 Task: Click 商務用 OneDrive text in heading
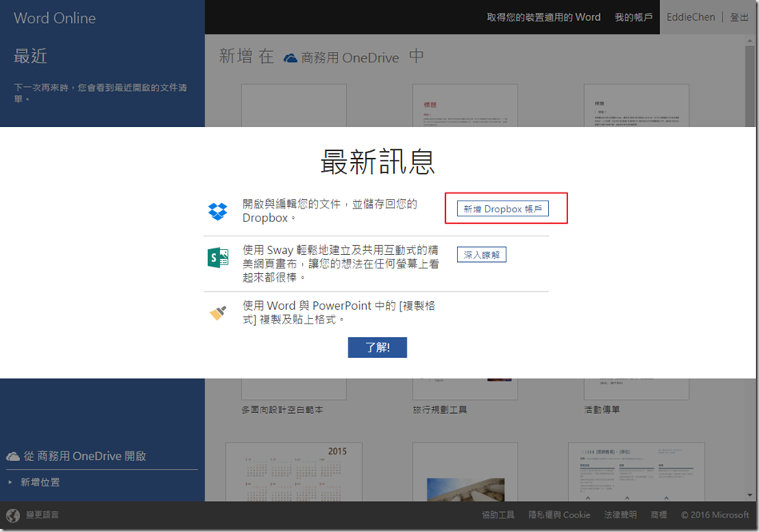tap(350, 58)
